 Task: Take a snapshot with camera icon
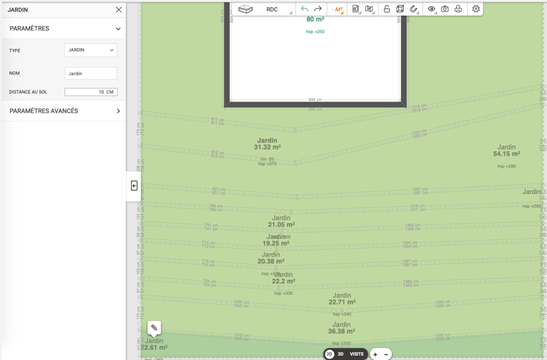click(x=445, y=9)
